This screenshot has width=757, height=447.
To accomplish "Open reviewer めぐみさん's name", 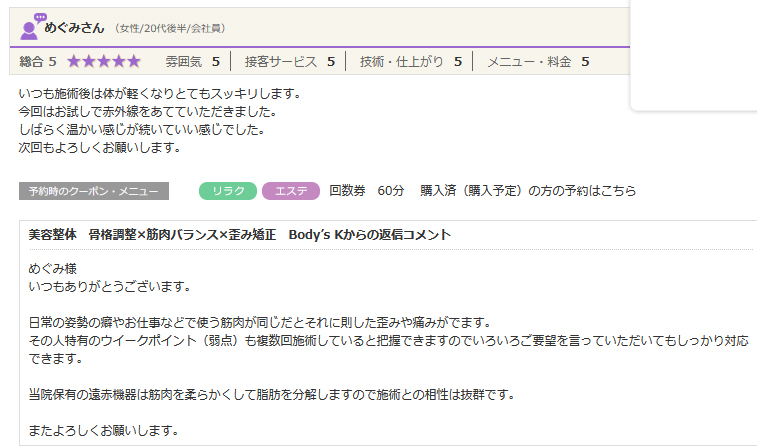I will click(75, 27).
